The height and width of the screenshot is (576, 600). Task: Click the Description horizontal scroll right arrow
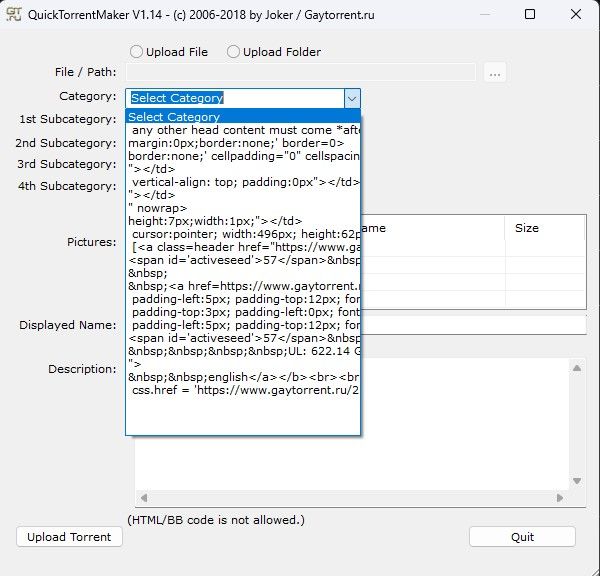click(560, 497)
